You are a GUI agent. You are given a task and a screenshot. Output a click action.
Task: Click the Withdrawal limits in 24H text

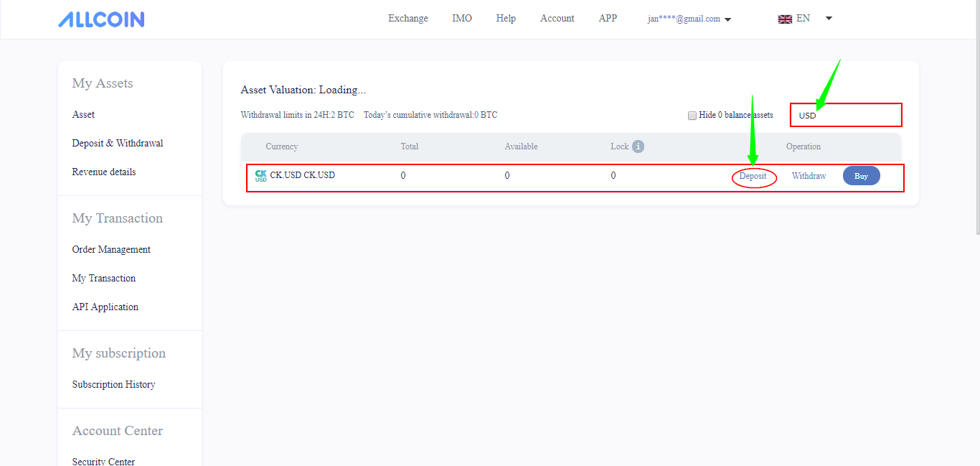pos(298,115)
